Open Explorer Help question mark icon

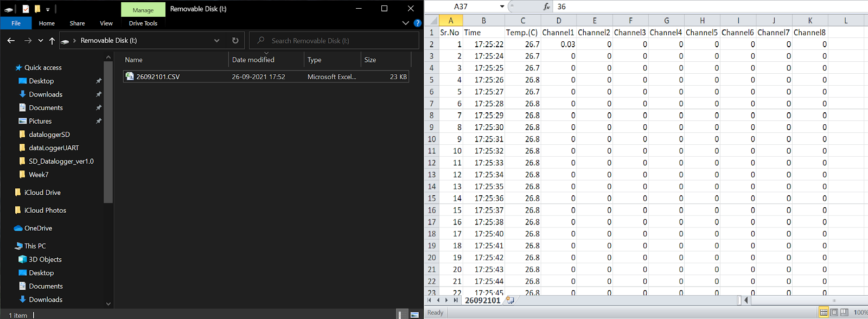click(x=417, y=23)
